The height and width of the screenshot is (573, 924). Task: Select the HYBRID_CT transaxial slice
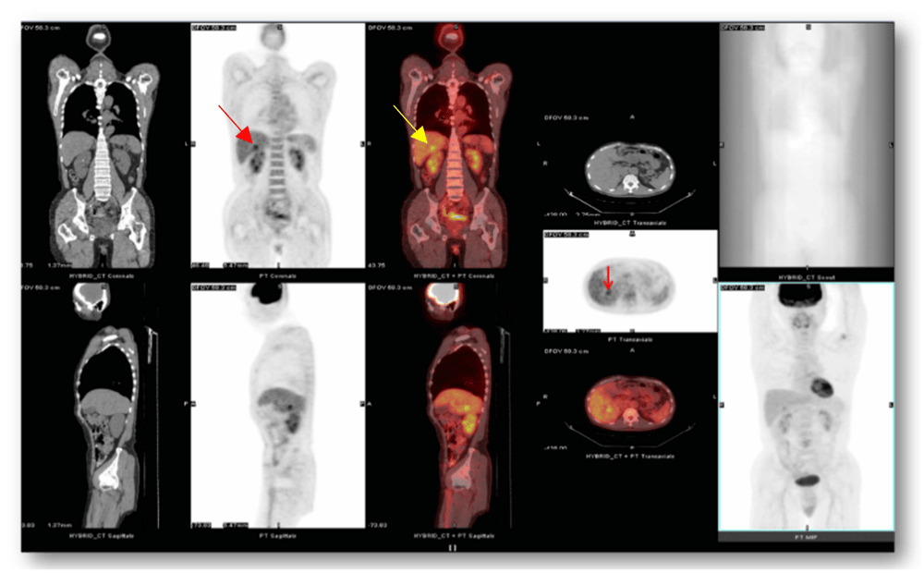pyautogui.click(x=628, y=171)
